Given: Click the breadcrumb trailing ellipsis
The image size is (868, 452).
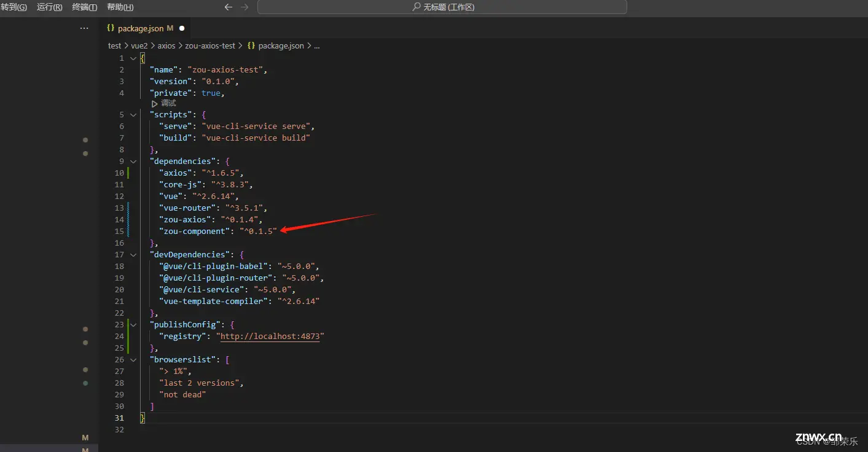Looking at the screenshot, I should (317, 45).
